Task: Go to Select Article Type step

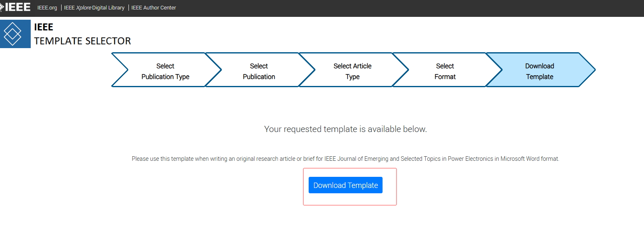Action: pyautogui.click(x=353, y=70)
